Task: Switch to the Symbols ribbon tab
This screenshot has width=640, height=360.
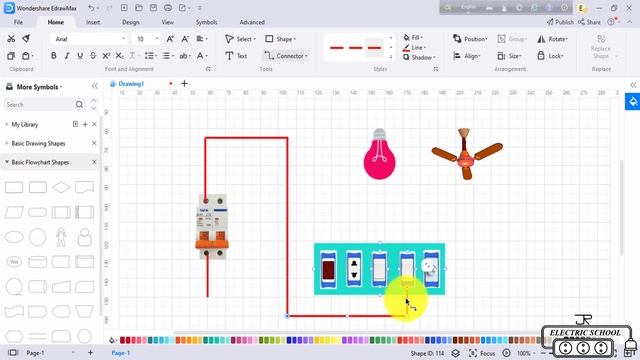Action: coord(207,22)
